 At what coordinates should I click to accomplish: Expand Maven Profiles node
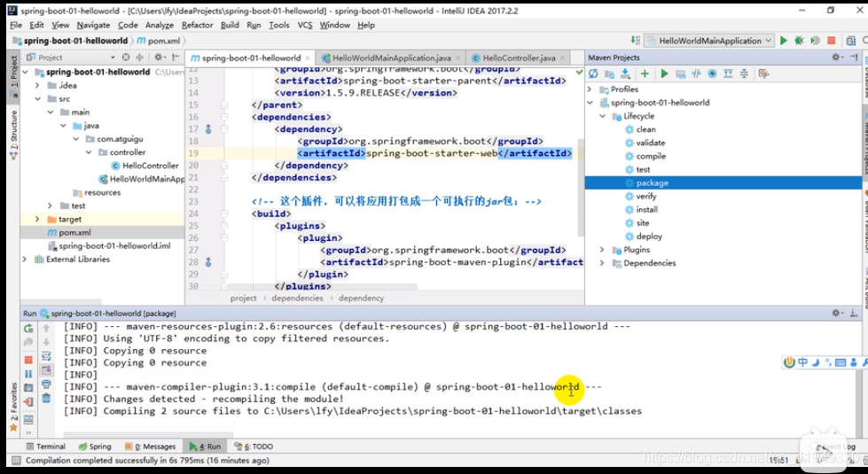[590, 89]
